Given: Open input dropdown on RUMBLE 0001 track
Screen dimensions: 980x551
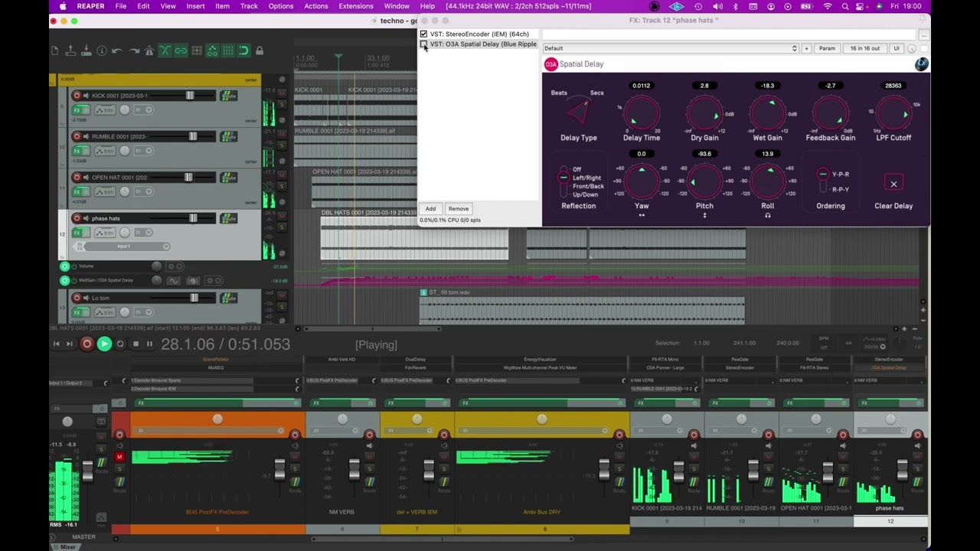Looking at the screenshot, I should pos(143,151).
